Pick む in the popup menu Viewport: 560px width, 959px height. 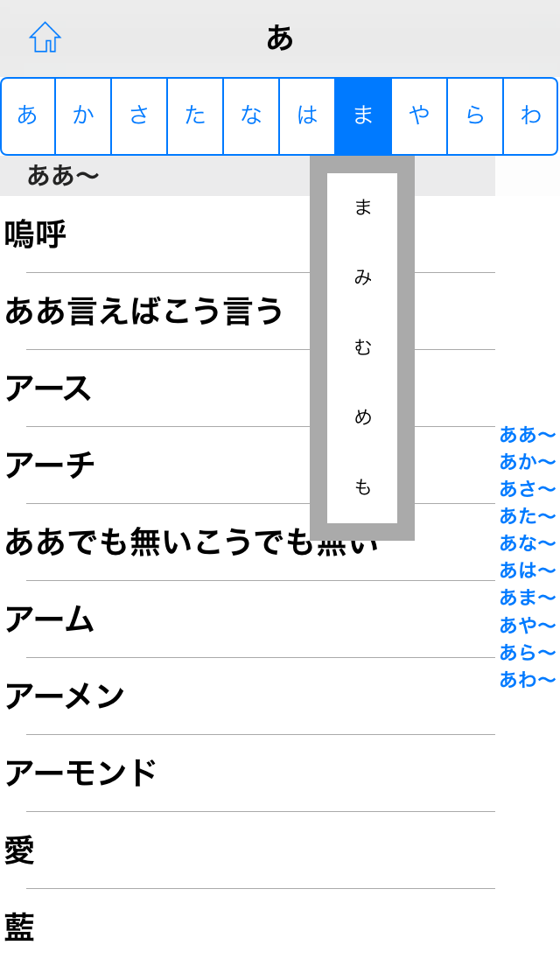tap(362, 347)
